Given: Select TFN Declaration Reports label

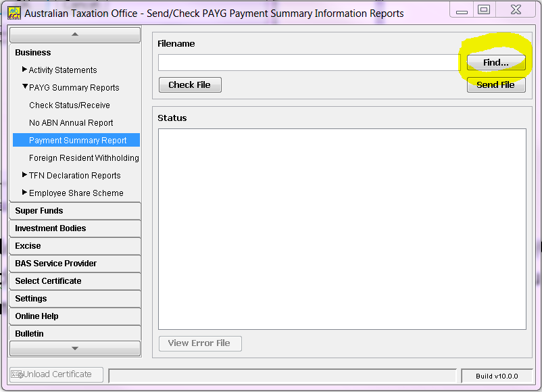Looking at the screenshot, I should (74, 176).
